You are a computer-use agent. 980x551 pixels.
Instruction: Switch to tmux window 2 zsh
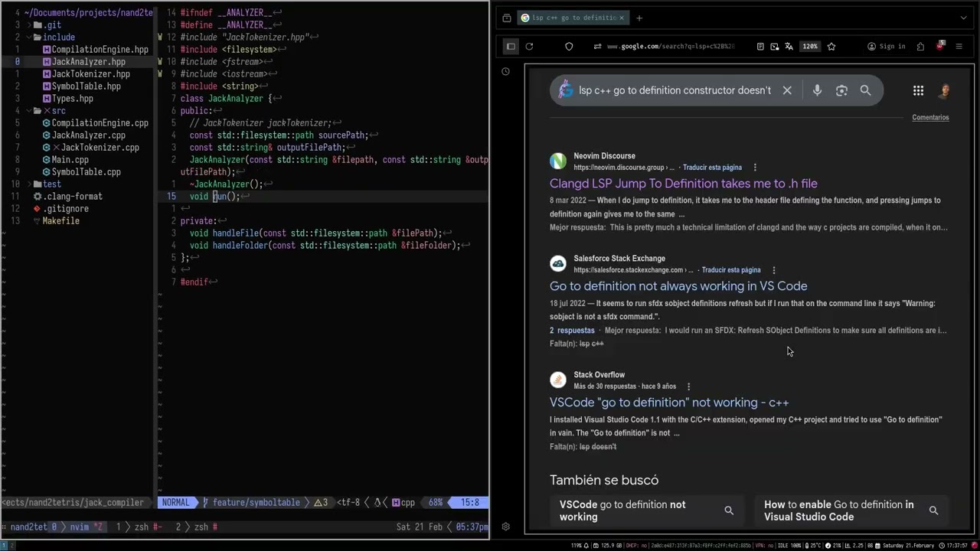197,527
